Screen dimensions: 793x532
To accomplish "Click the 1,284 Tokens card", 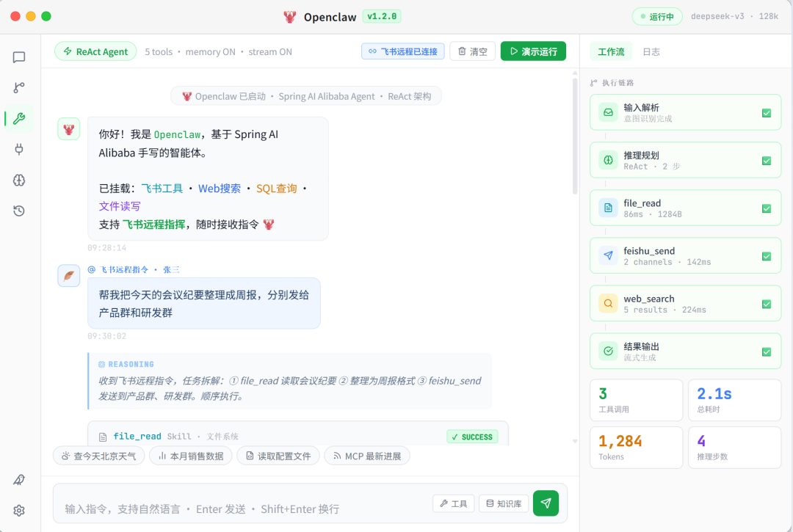I will point(636,448).
